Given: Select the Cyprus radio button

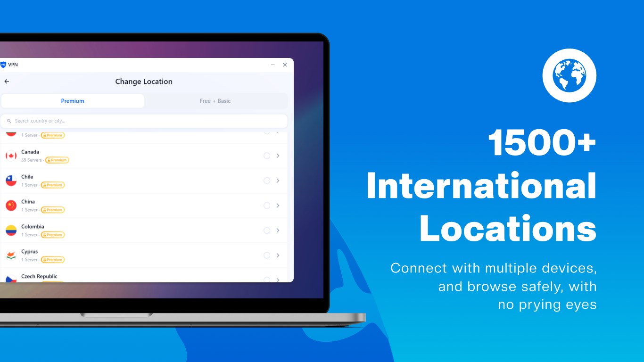Looking at the screenshot, I should 267,255.
